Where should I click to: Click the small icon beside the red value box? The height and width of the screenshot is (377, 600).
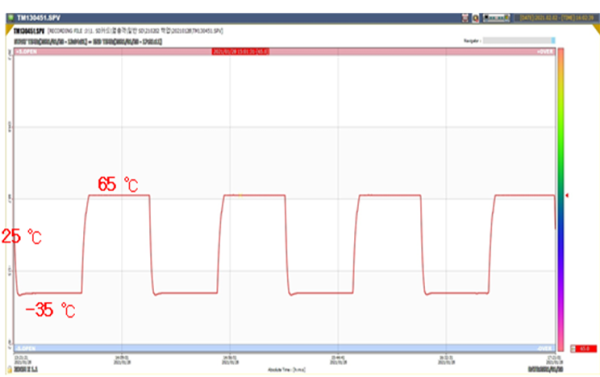click(x=573, y=349)
